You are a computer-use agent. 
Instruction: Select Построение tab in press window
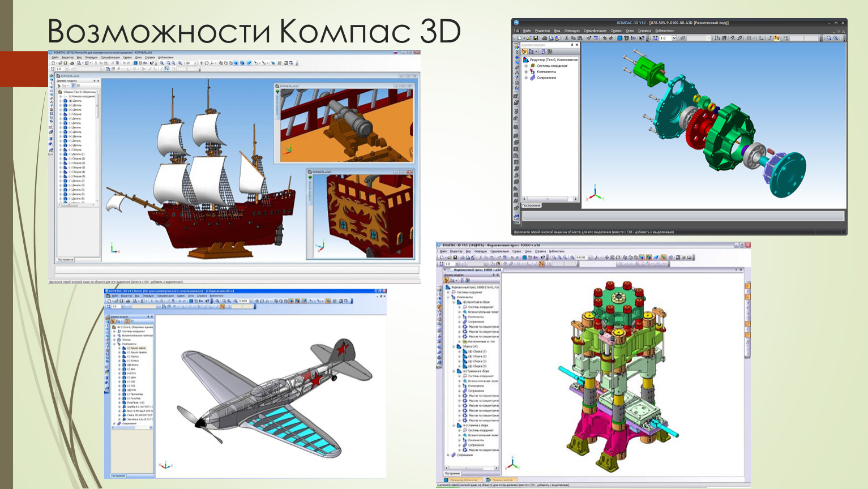[x=452, y=473]
